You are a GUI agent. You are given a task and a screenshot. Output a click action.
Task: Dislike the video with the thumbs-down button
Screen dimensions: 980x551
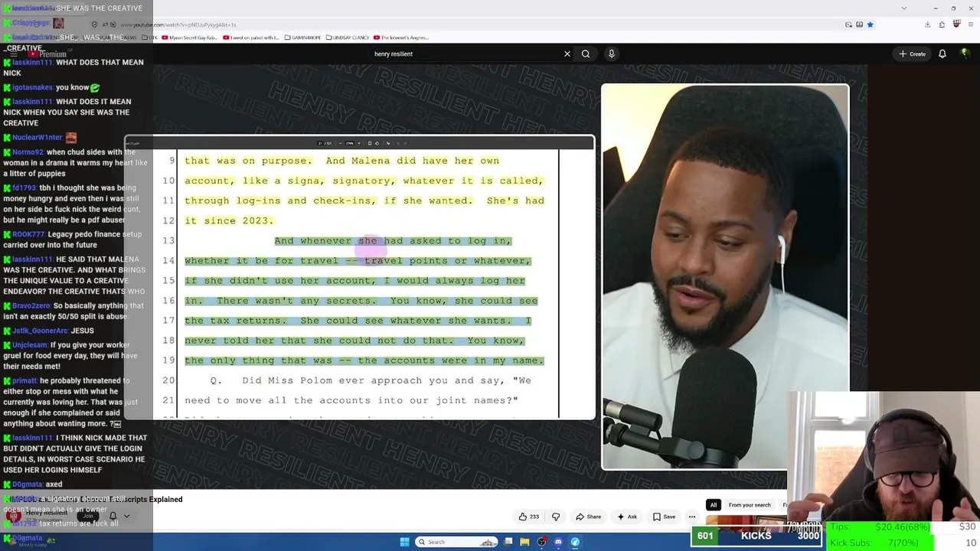point(556,517)
